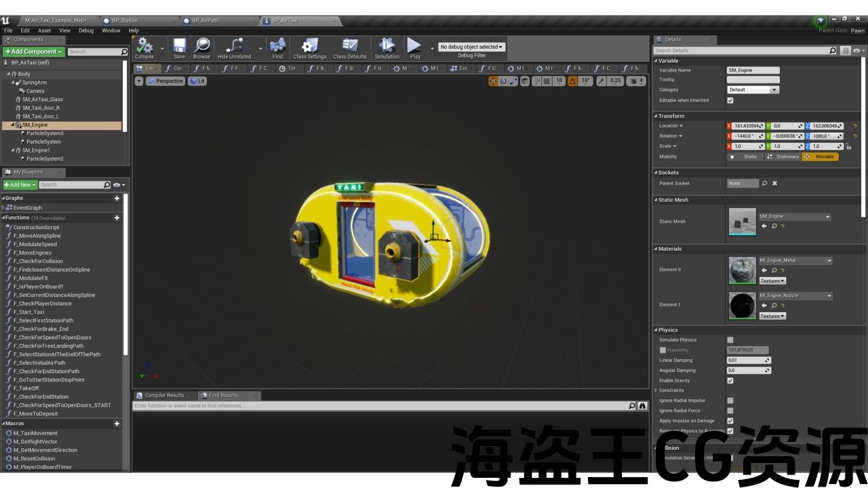Toggle the Simulate Physics checkbox

pos(730,340)
